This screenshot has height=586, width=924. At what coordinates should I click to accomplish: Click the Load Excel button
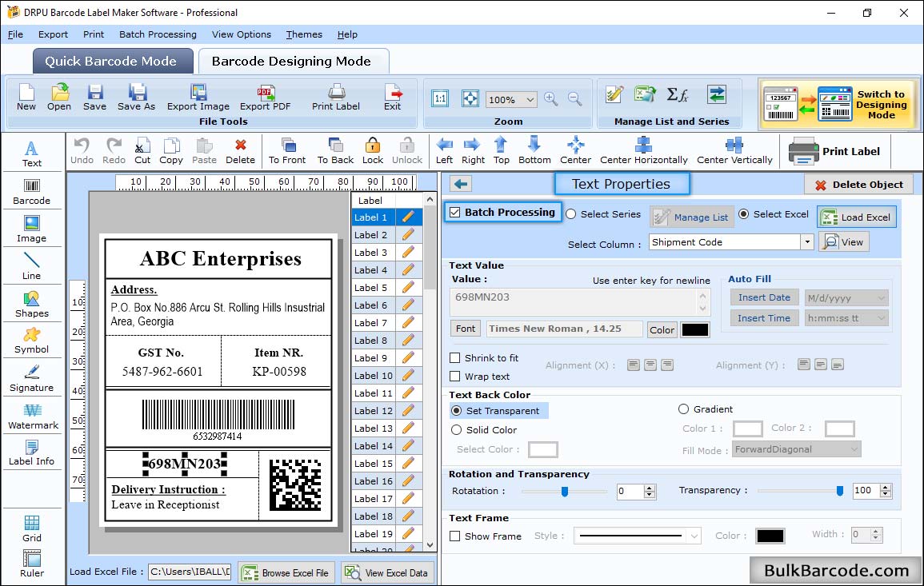pos(857,217)
